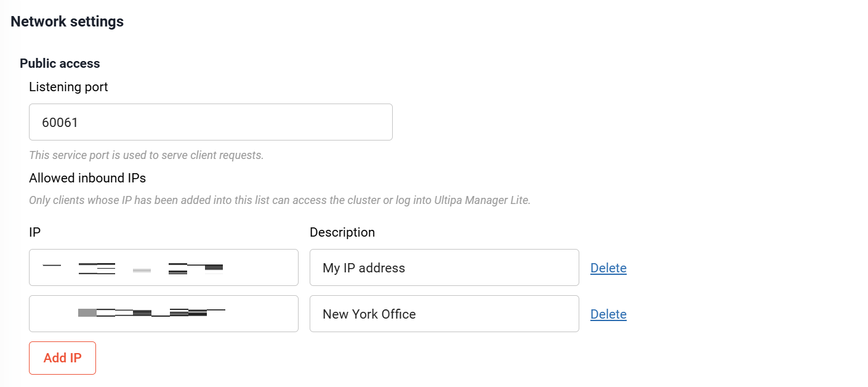Click the redacted IP value in second row
Viewport: 868px width, 387px height.
tap(151, 313)
